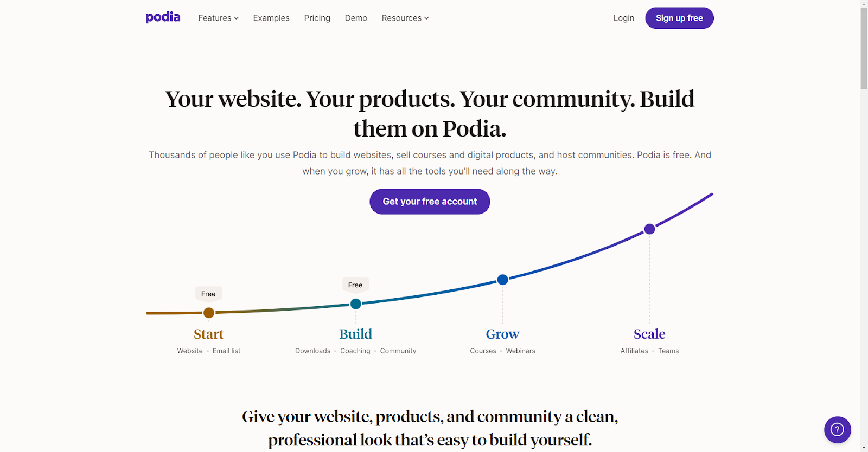The width and height of the screenshot is (868, 452).
Task: Open the help question mark widget
Action: pos(837,429)
